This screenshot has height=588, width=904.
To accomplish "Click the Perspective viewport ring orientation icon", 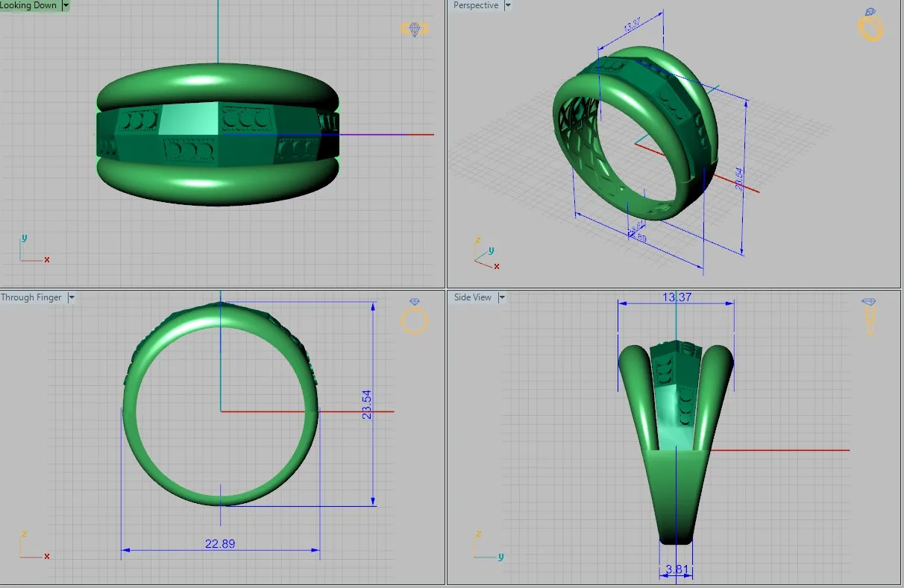I will [870, 25].
